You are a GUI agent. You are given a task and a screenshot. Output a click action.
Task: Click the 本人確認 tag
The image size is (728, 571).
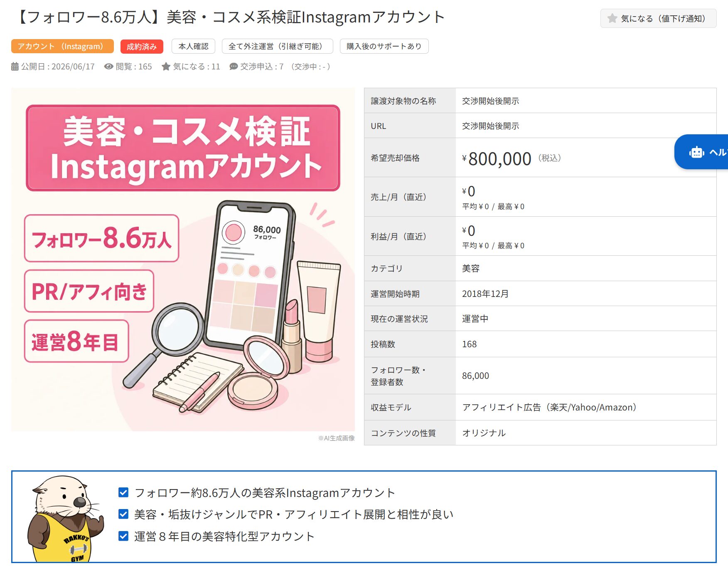tap(193, 46)
